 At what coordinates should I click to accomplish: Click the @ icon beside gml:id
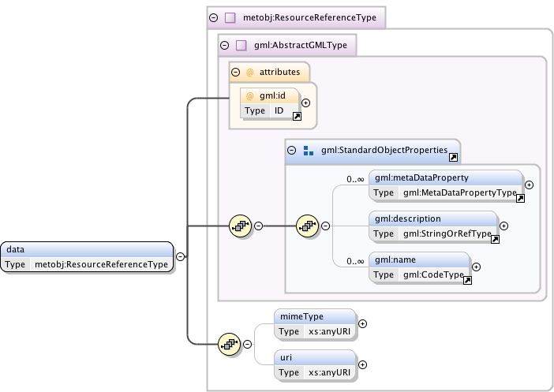(x=250, y=95)
